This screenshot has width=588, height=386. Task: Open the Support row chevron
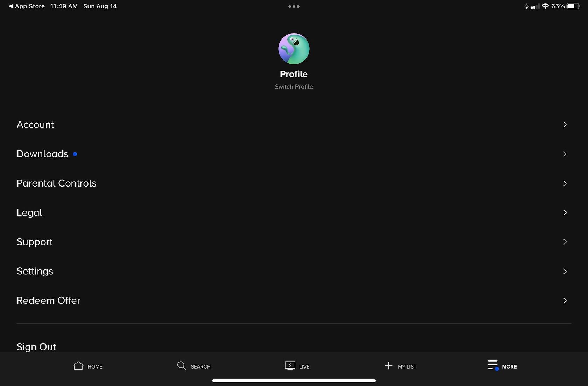pyautogui.click(x=565, y=242)
